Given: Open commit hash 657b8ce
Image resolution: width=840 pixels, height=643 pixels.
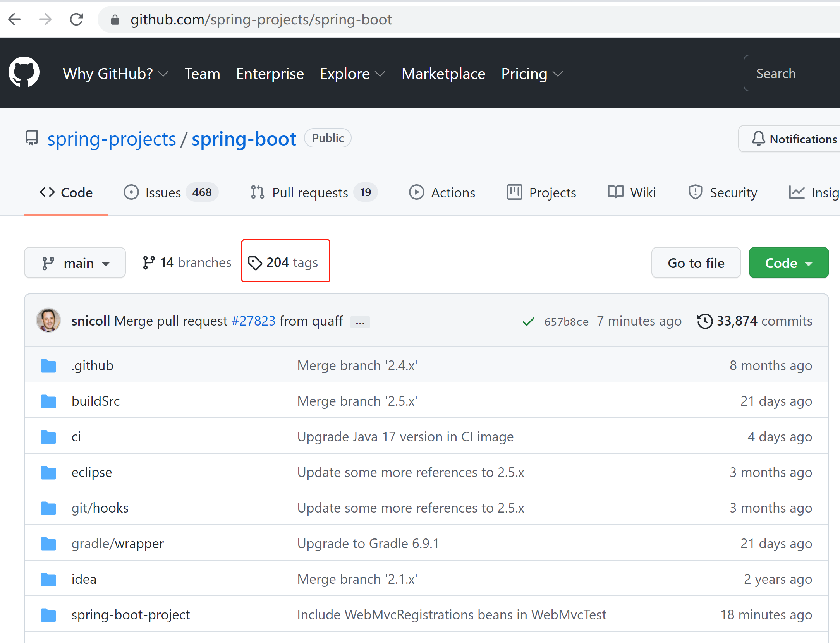Looking at the screenshot, I should 566,322.
